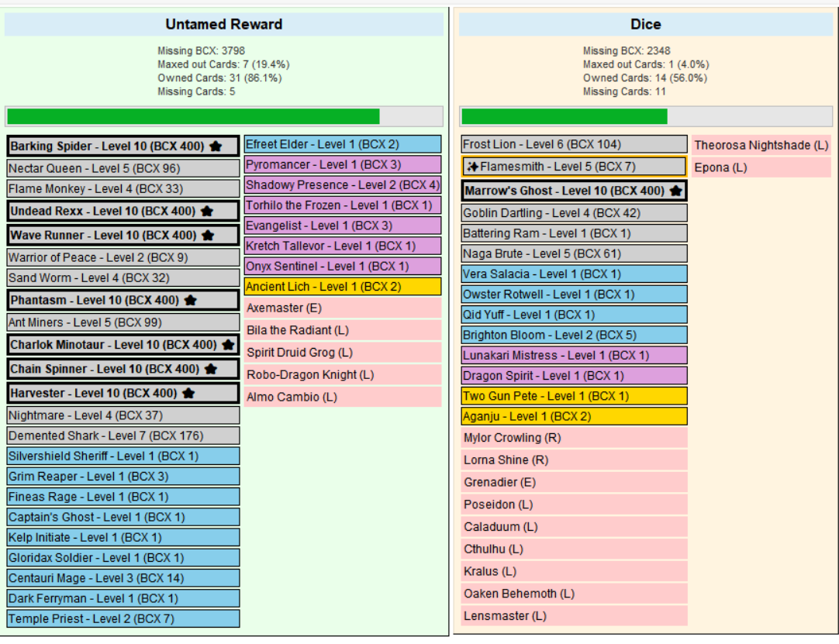Click Brighton Bloom Level 2 row
Image resolution: width=839 pixels, height=644 pixels.
(574, 335)
